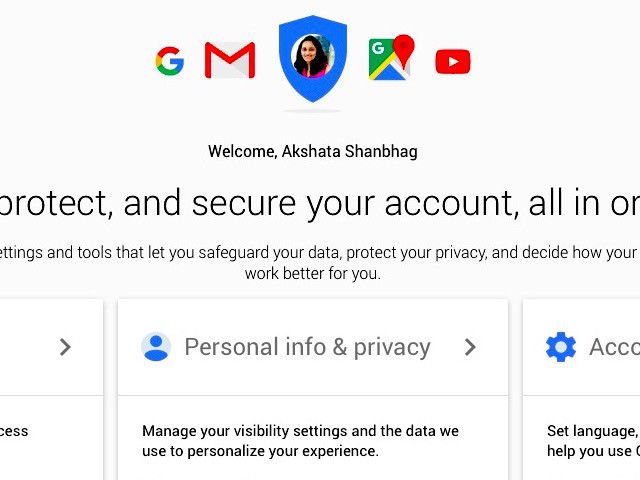This screenshot has width=640, height=480.
Task: Click the leftmost card's cut-off description text
Action: 15,431
